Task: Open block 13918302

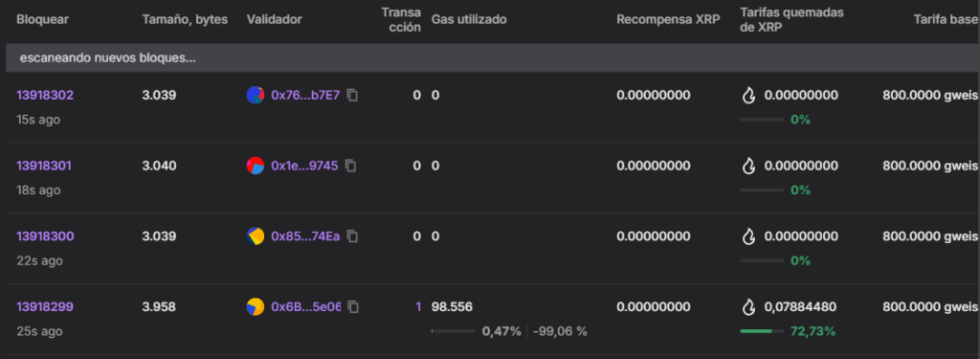Action: [45, 95]
